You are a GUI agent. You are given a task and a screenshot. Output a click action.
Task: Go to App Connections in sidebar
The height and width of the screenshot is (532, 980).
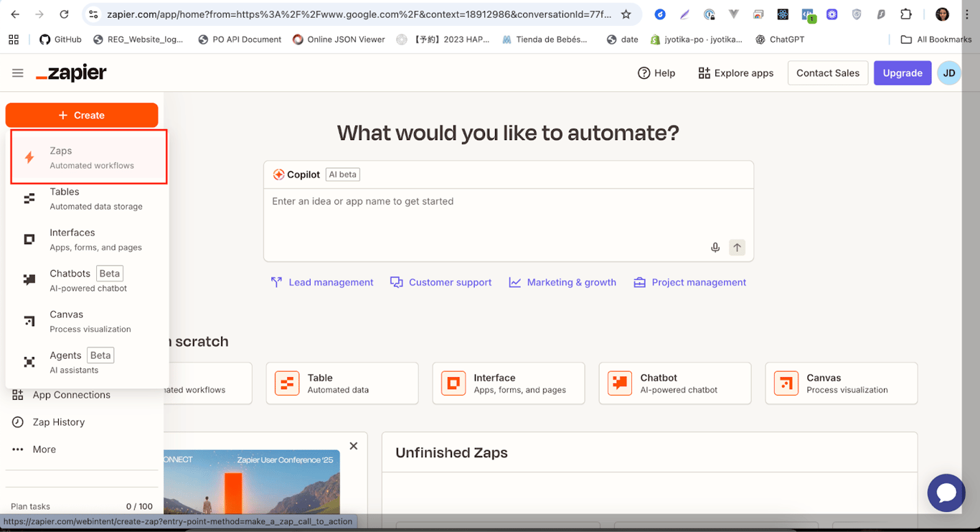click(72, 395)
